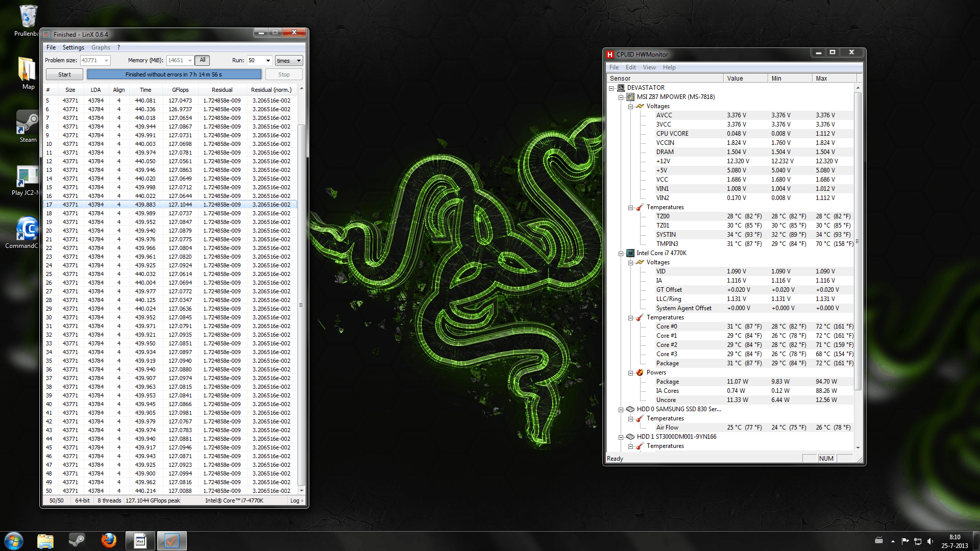Open the Settings menu in LinX
Screen dimensions: 980x551
coord(73,47)
